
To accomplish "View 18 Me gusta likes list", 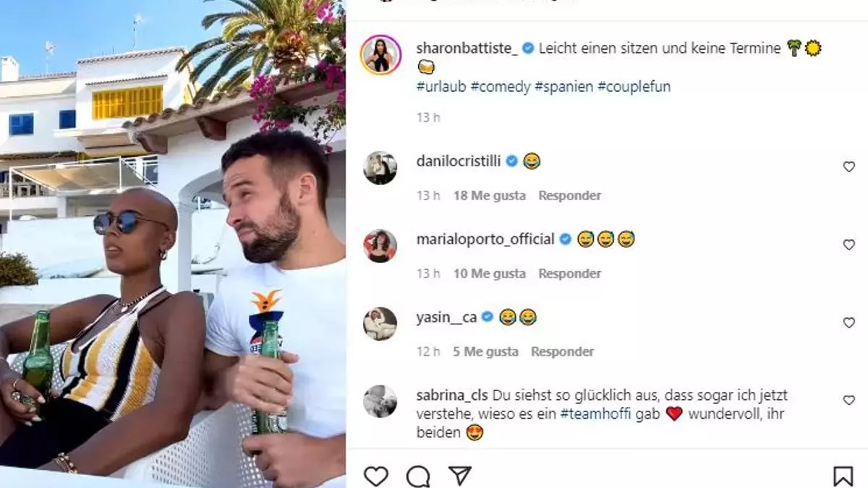I will coord(490,195).
